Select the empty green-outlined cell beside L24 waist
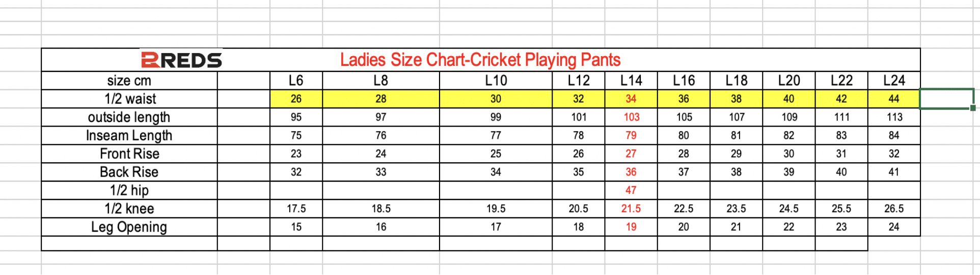This screenshot has height=275, width=980. coord(946,99)
